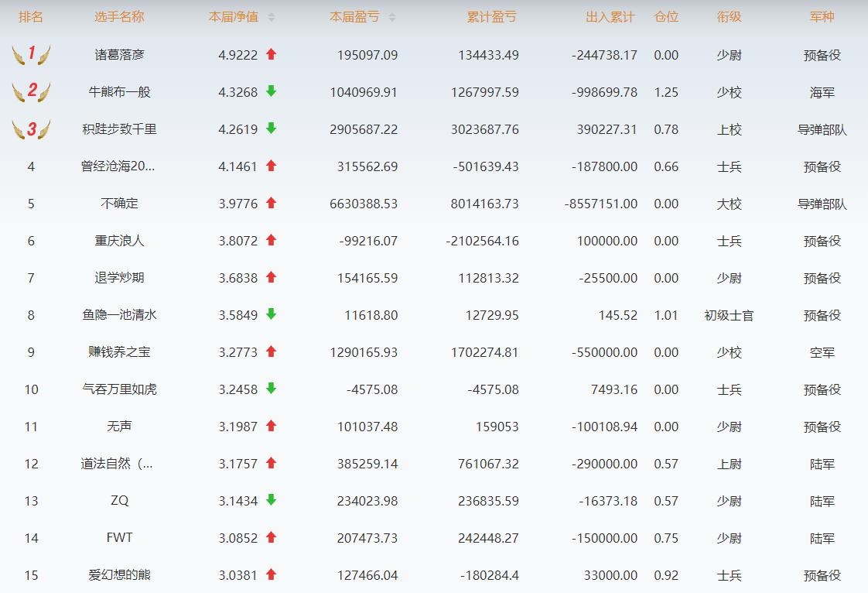Screen dimensions: 868x593
Task: Open player 牛熊布一般
Action: tap(119, 92)
